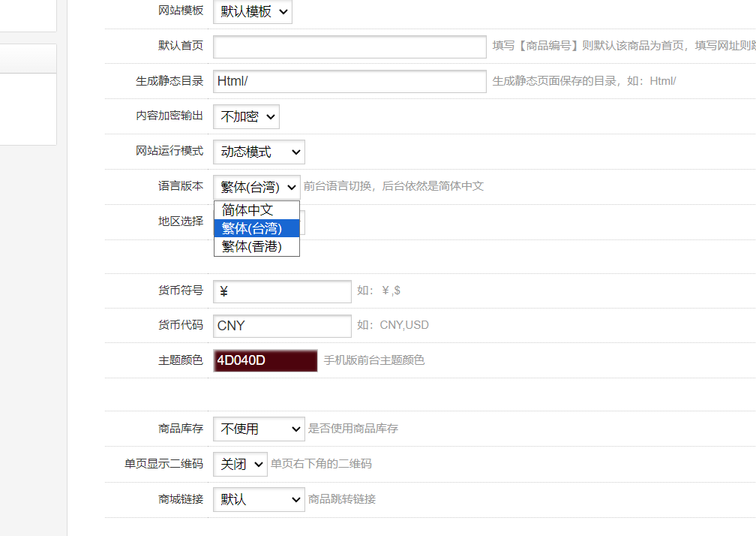Open the 商品库存 dropdown showing 不使用
Viewport: 756px width, 536px height.
(x=259, y=429)
